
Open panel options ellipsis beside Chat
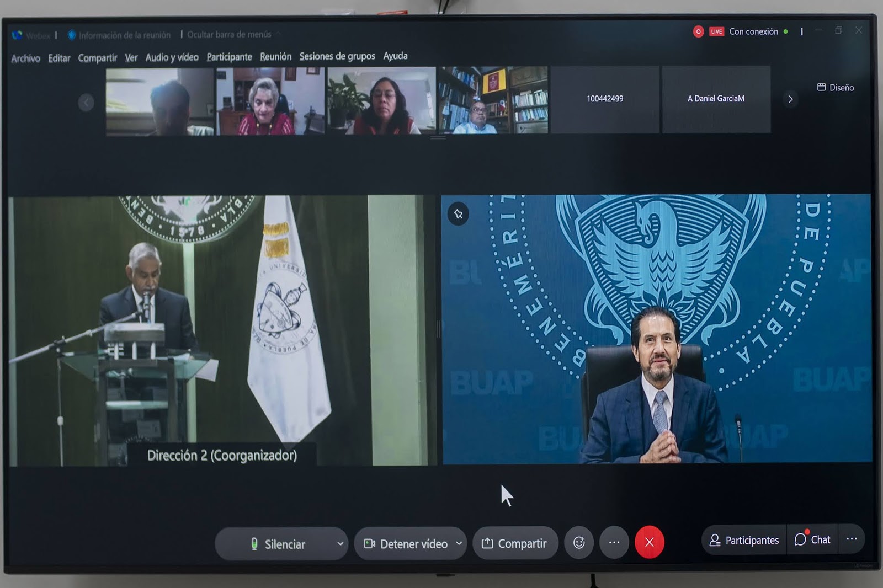pos(852,539)
